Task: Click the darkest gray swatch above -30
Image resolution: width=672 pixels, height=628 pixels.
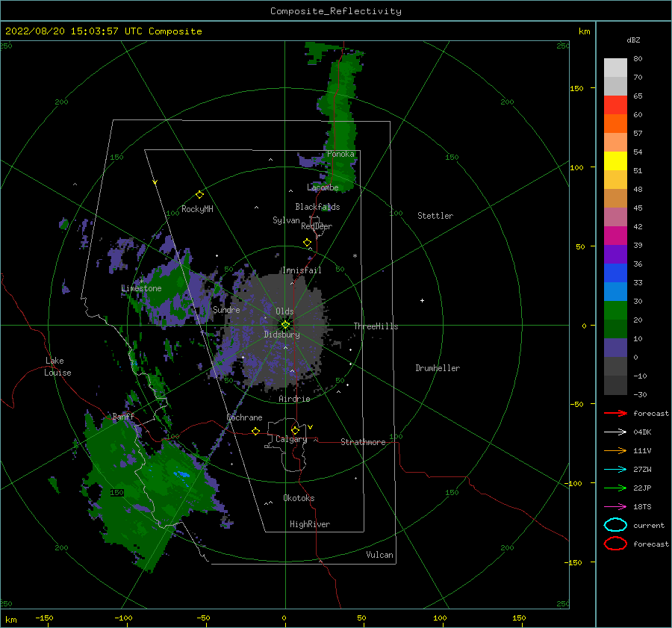Action: pyautogui.click(x=615, y=385)
